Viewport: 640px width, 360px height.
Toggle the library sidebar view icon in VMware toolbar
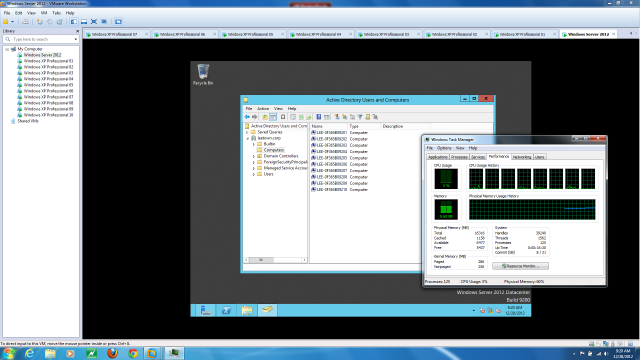click(73, 22)
